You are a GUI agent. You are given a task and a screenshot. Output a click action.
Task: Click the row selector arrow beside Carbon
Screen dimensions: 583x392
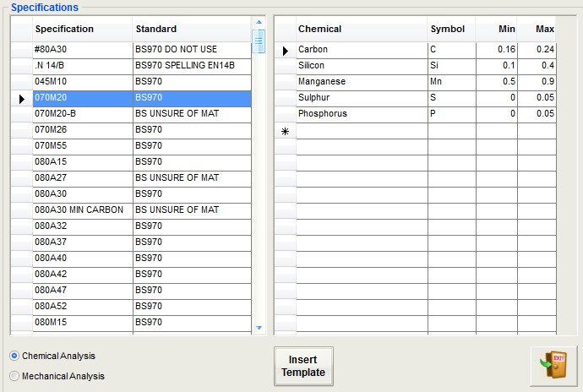[286, 51]
